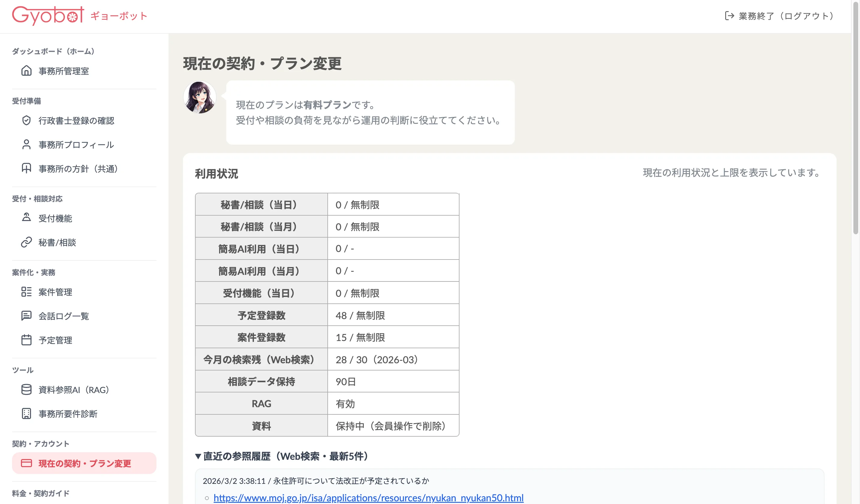The width and height of the screenshot is (860, 504).
Task: Click the assistant avatar thumbnail
Action: tap(200, 97)
